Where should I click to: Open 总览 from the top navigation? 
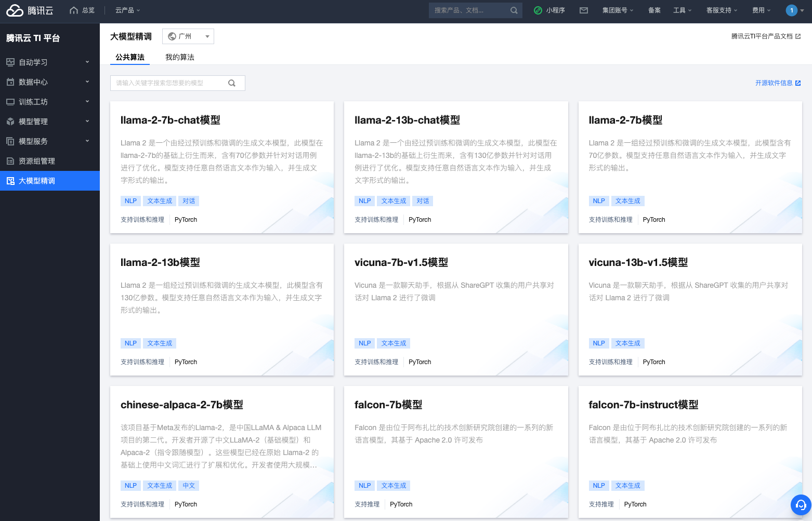pyautogui.click(x=82, y=10)
